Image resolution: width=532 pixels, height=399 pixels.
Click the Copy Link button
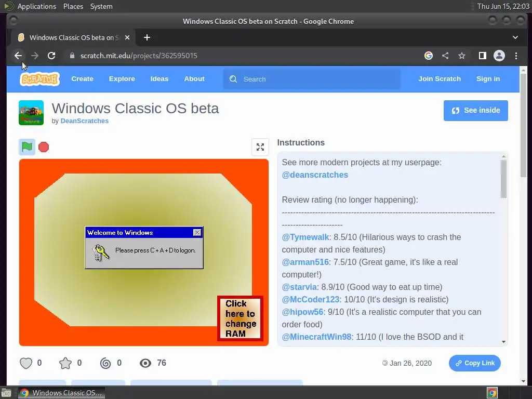pyautogui.click(x=475, y=363)
